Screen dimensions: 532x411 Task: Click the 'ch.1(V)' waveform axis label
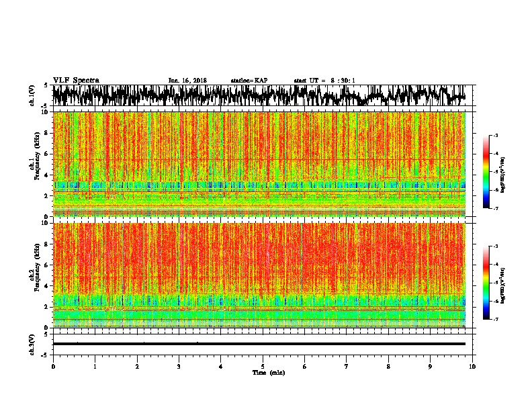coord(32,95)
